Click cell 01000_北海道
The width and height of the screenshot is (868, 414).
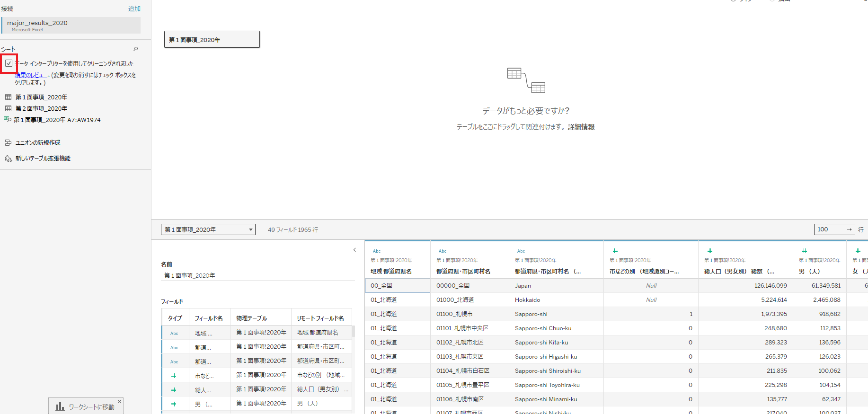tap(469, 299)
